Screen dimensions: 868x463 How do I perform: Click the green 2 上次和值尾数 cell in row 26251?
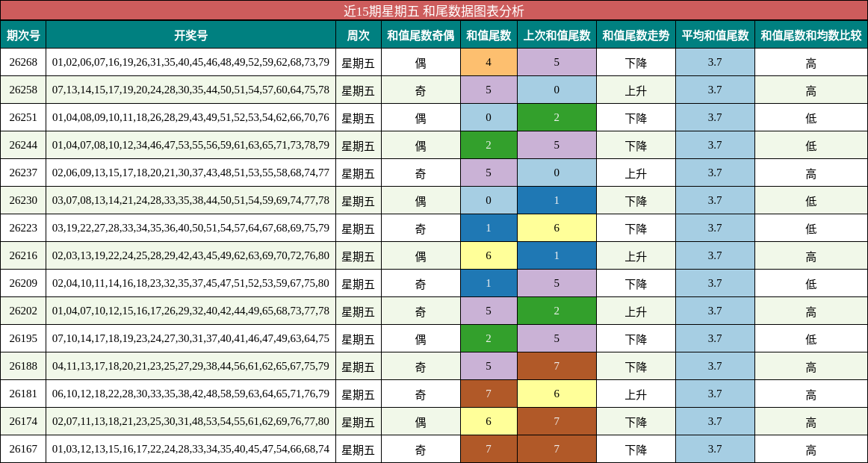point(557,118)
